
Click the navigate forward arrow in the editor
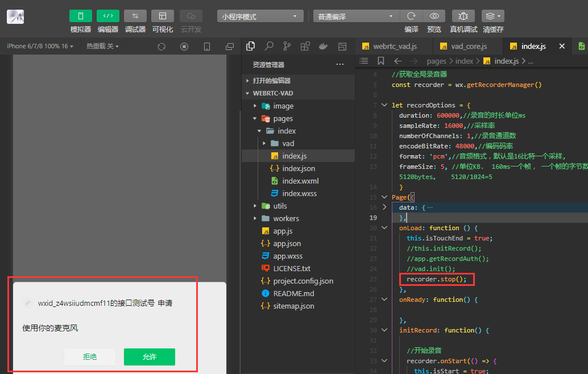[413, 61]
